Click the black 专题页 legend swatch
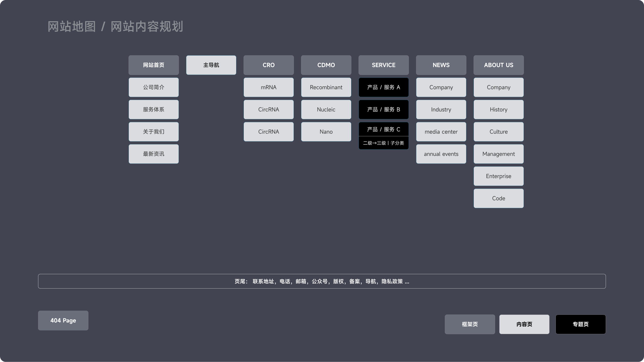Screen dimensions: 644x362 580,324
